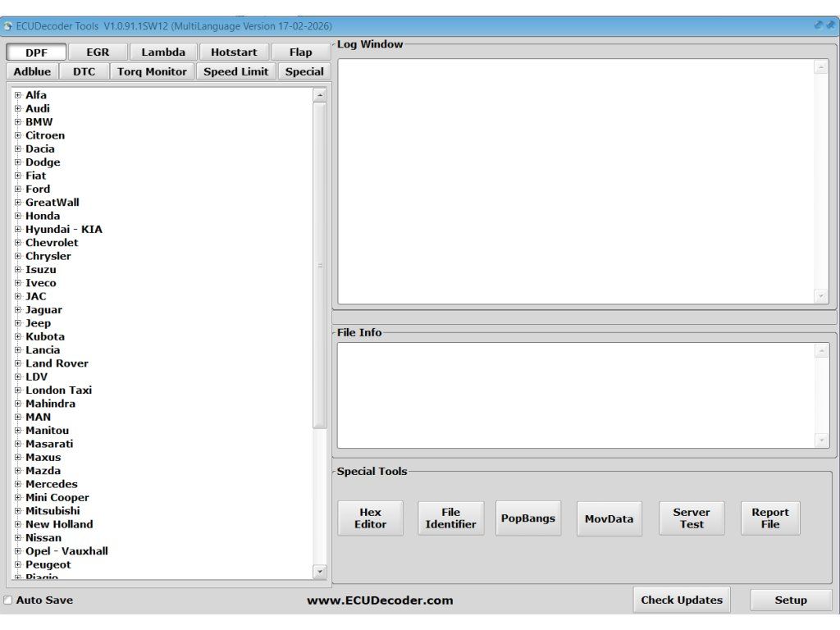The height and width of the screenshot is (630, 840).
Task: Expand the Land Rover node
Action: coord(18,363)
